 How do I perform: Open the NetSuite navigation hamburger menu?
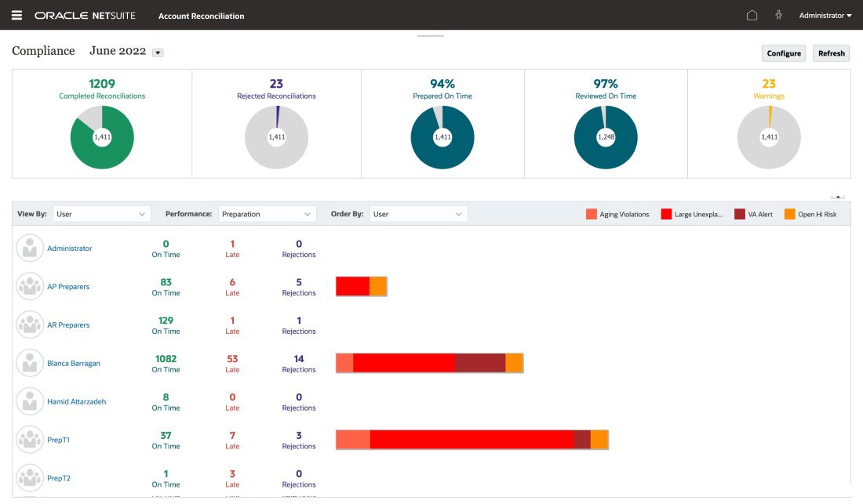(16, 15)
